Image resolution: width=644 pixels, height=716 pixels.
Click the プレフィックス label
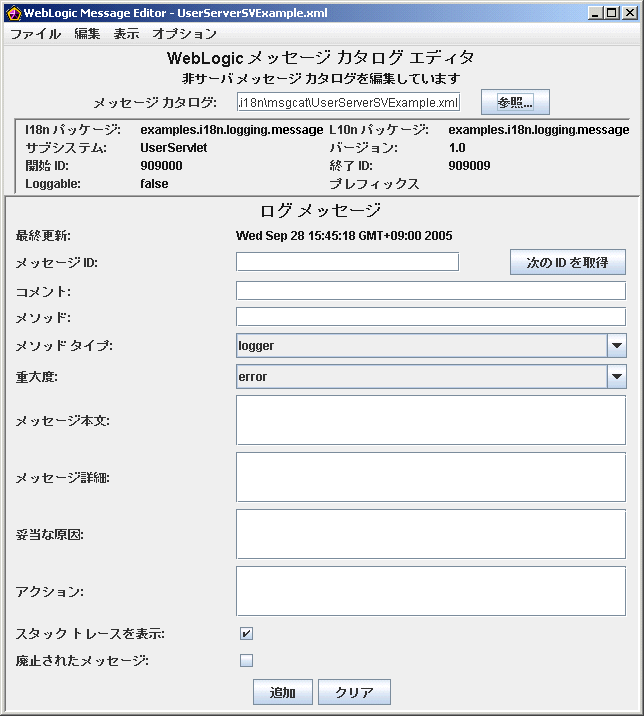click(x=374, y=184)
